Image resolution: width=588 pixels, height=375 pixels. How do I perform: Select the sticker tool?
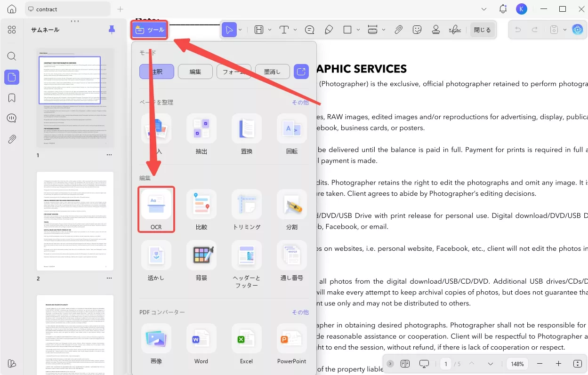point(417,30)
